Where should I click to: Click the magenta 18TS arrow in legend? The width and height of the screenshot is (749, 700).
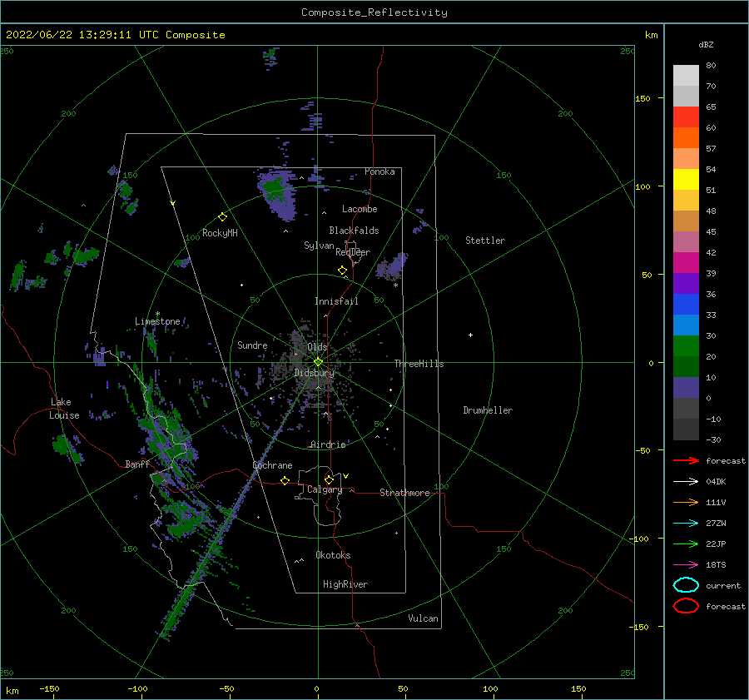(x=686, y=565)
